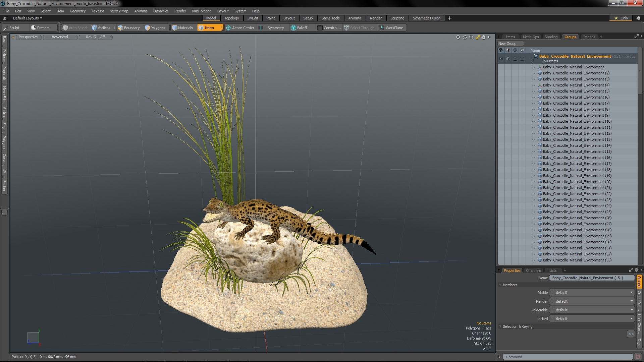Image resolution: width=644 pixels, height=362 pixels.
Task: Switch to the Shading tab
Action: pyautogui.click(x=551, y=37)
